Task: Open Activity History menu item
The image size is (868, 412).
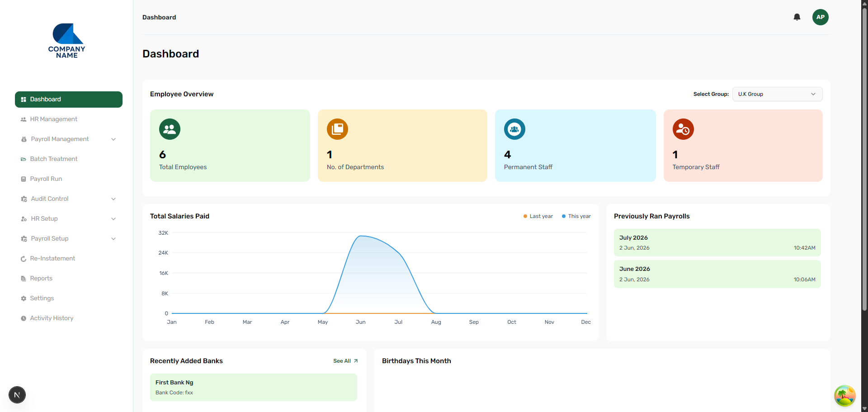Action: pos(69,318)
